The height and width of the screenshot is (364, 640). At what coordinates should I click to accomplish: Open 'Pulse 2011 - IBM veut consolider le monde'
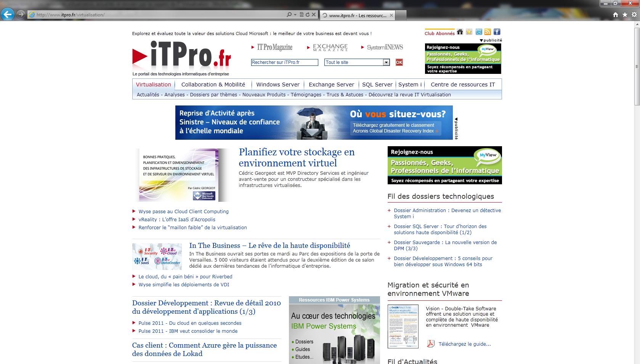click(x=188, y=331)
